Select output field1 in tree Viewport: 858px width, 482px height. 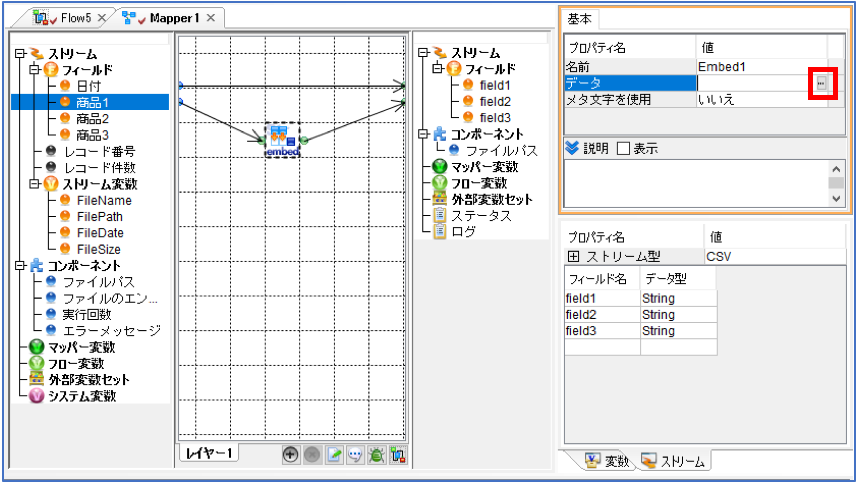tap(495, 85)
